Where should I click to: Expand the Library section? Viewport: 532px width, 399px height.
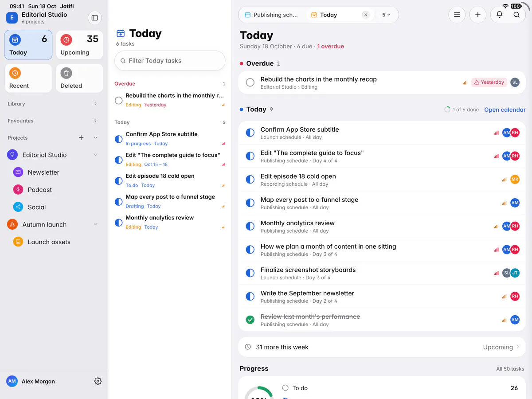(95, 104)
